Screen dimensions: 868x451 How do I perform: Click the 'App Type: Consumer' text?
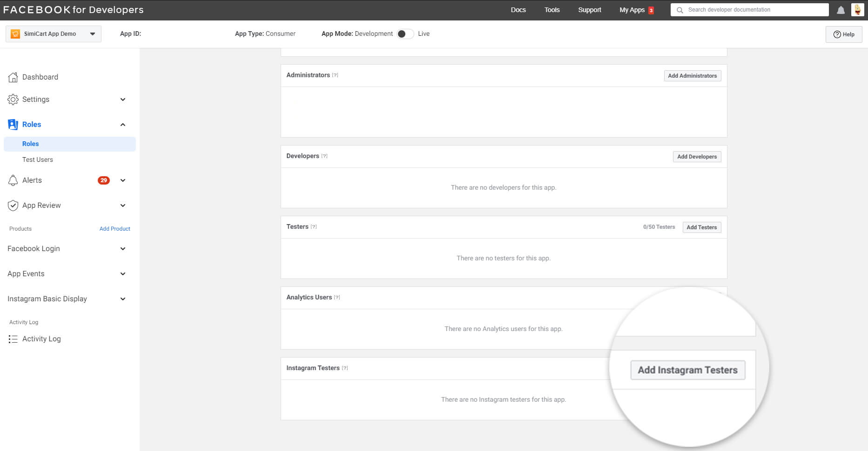(x=265, y=34)
